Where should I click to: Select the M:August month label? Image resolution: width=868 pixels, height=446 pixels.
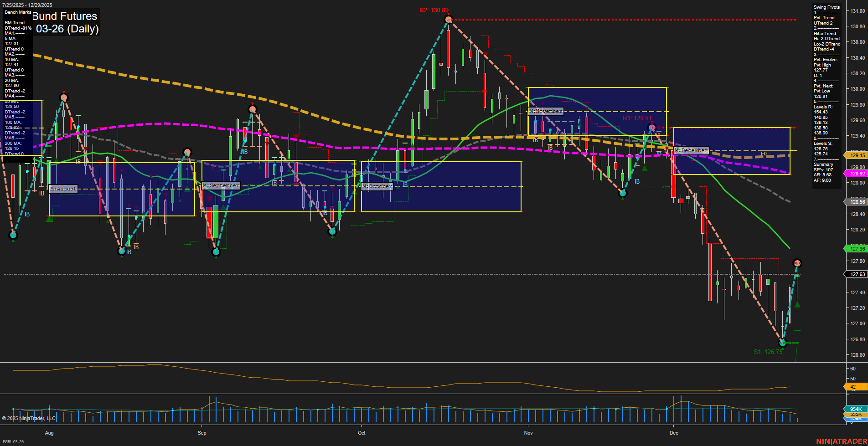click(63, 189)
